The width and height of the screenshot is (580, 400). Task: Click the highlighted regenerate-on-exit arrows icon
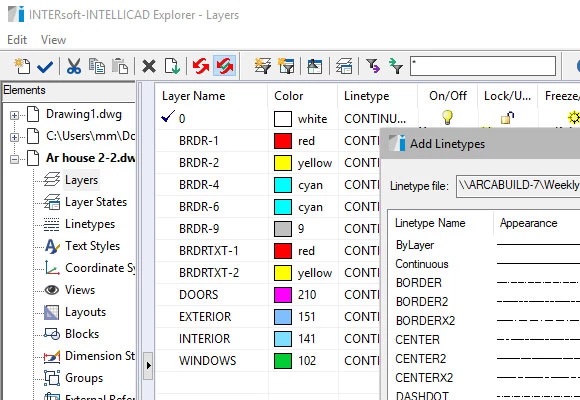click(225, 66)
